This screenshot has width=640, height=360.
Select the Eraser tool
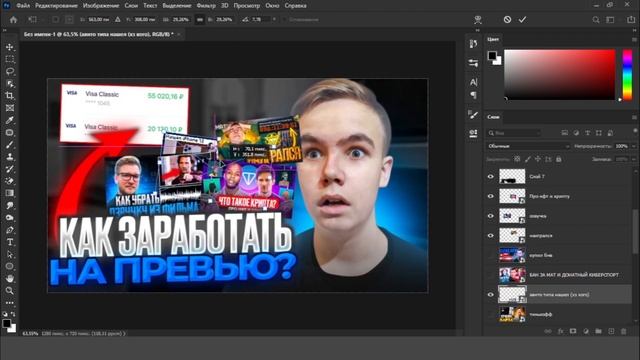point(10,181)
